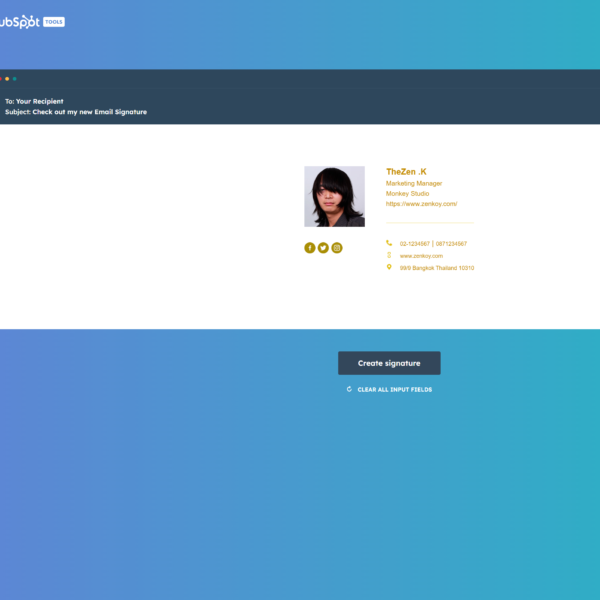
Task: Open the Twitter icon in the signature
Action: [323, 248]
